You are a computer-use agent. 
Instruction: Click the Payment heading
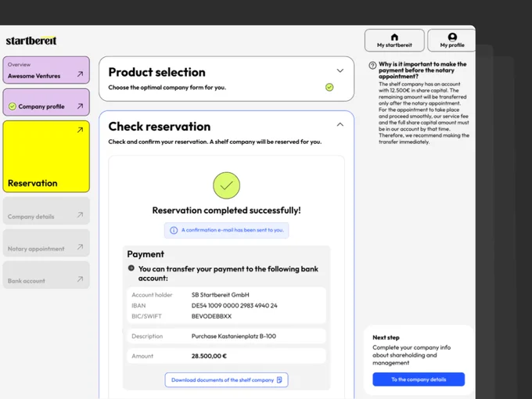(146, 254)
